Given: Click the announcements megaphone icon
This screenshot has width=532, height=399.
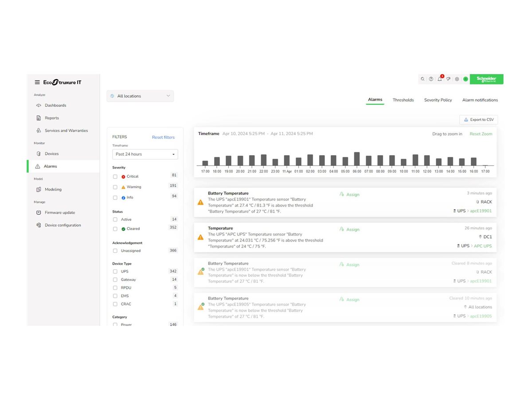Looking at the screenshot, I should (448, 79).
